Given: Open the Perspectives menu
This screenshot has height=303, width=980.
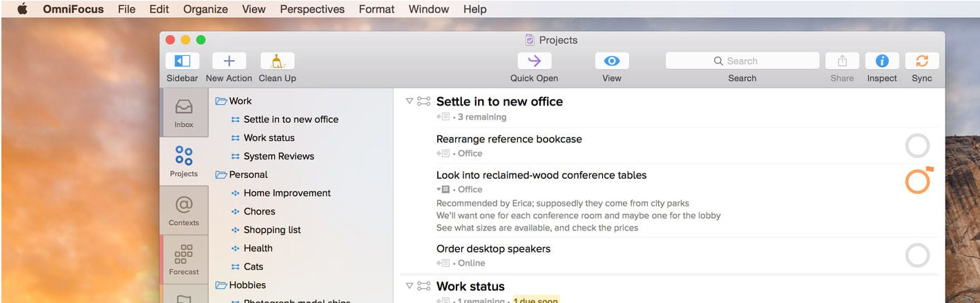Looking at the screenshot, I should point(312,9).
